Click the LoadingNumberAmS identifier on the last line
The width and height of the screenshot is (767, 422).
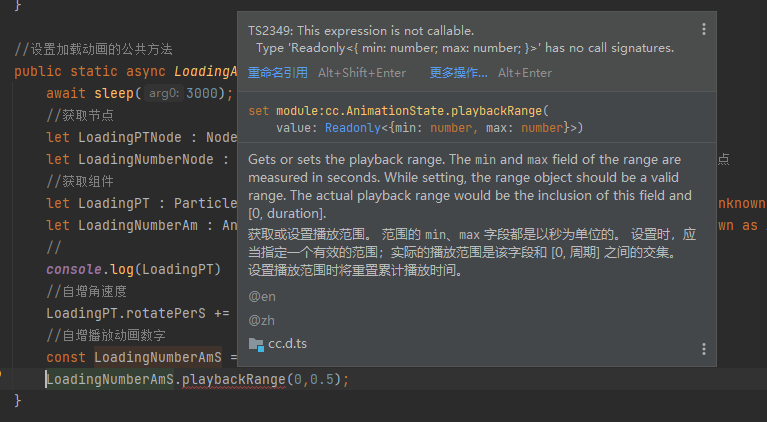point(111,380)
